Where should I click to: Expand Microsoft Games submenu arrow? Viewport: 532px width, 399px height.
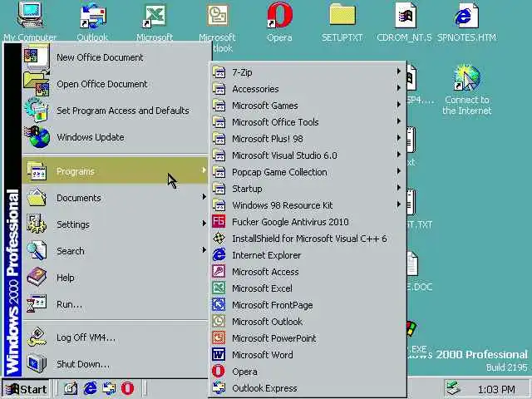pos(399,105)
